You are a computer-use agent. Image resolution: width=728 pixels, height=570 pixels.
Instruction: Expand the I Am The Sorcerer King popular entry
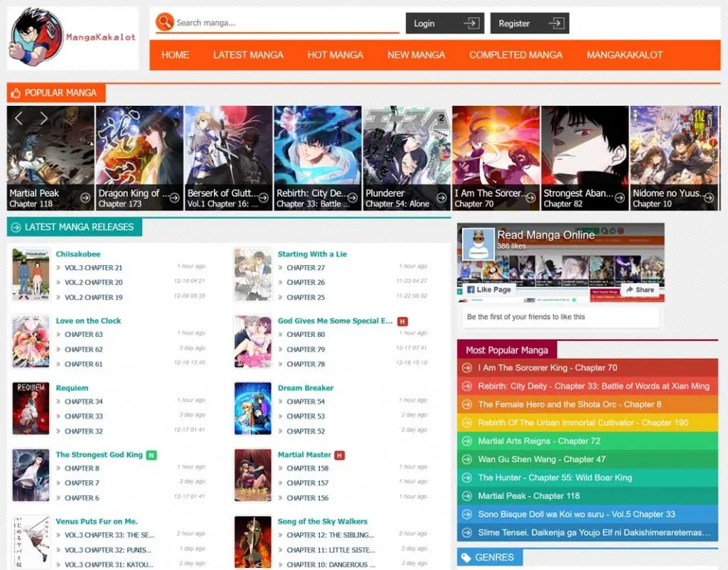pos(466,368)
